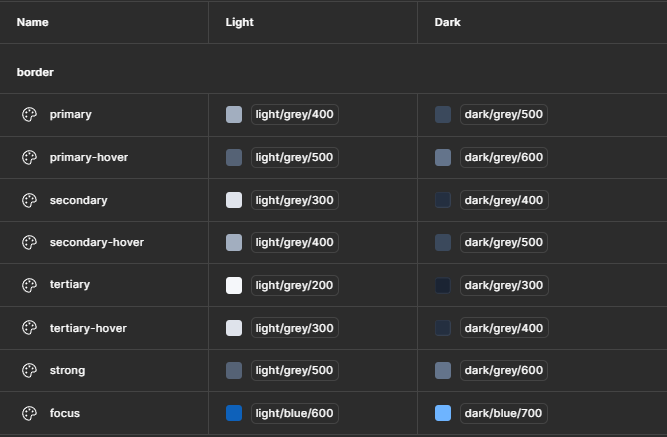Viewport: 667px width, 437px height.
Task: Click the palette icon beside secondary-hover
Action: [29, 243]
